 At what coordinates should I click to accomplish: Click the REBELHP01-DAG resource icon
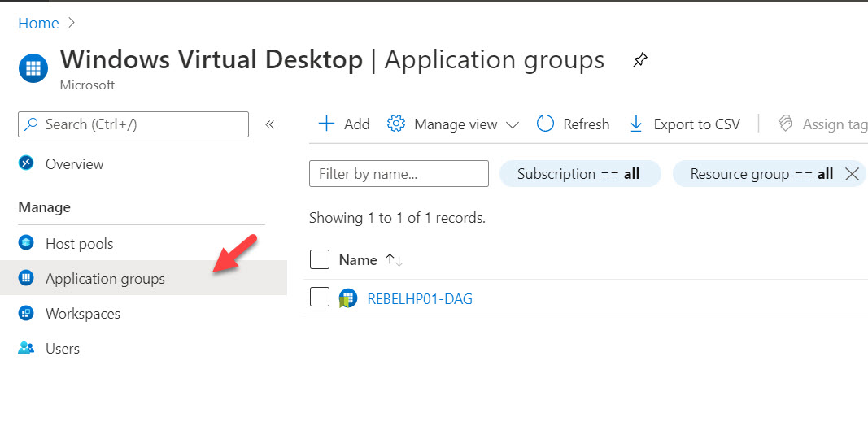[x=347, y=298]
